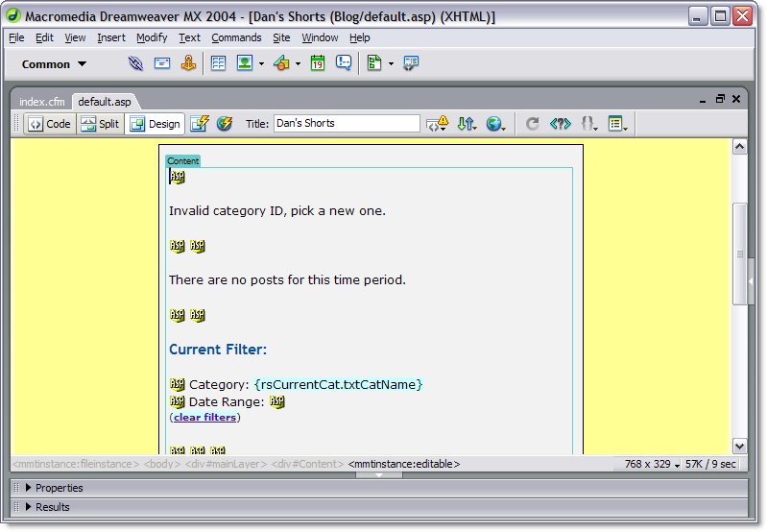Switch to Code view

49,124
